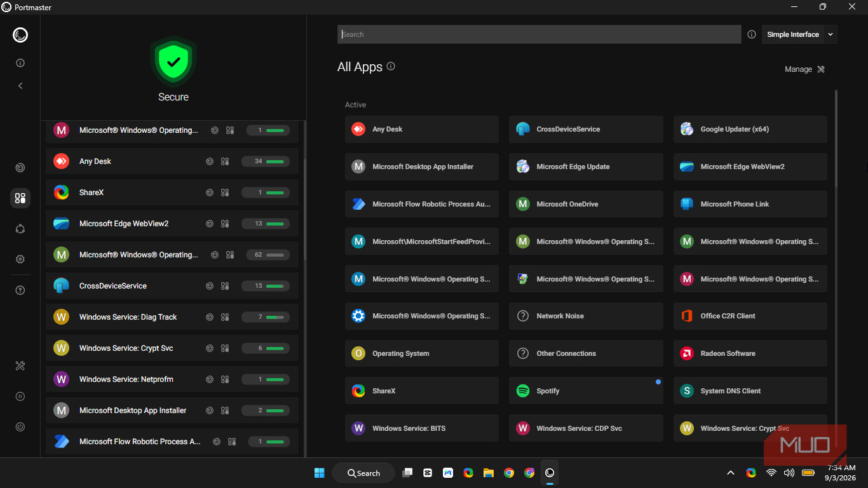The width and height of the screenshot is (868, 488).
Task: Open the System DNS Client card
Action: coord(750,391)
